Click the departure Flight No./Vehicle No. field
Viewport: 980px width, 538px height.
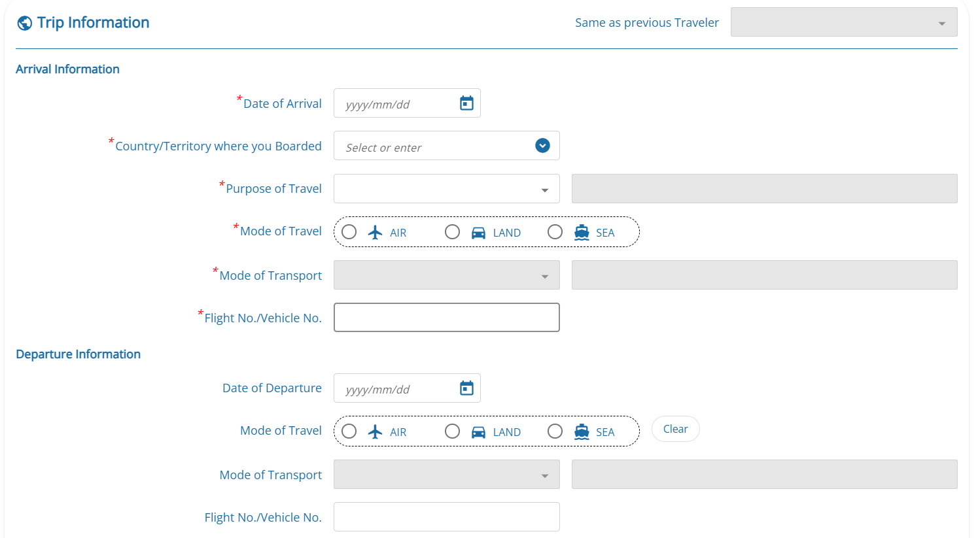pos(446,517)
